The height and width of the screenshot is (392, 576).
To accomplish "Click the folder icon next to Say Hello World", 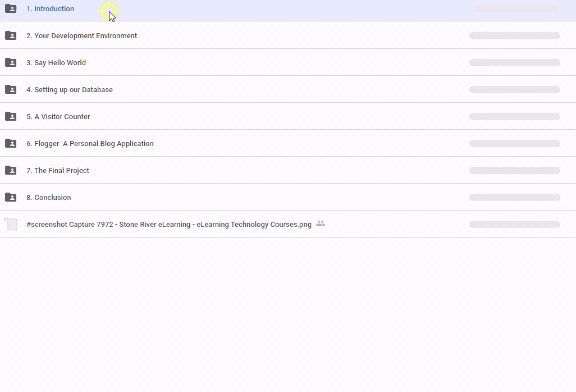I will pyautogui.click(x=11, y=62).
